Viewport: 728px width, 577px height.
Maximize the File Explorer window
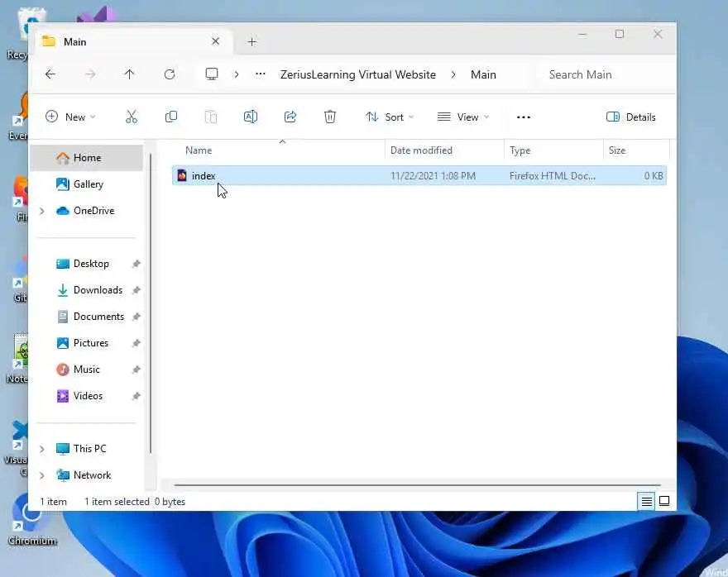click(620, 35)
